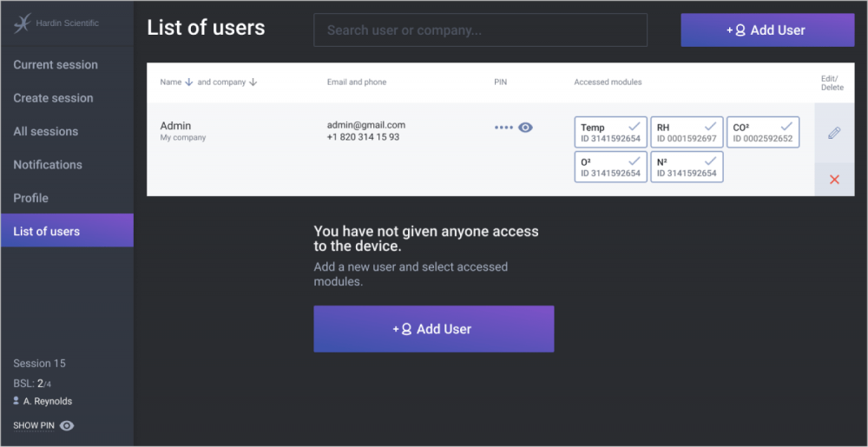Sort users by Name arrow

(x=189, y=82)
